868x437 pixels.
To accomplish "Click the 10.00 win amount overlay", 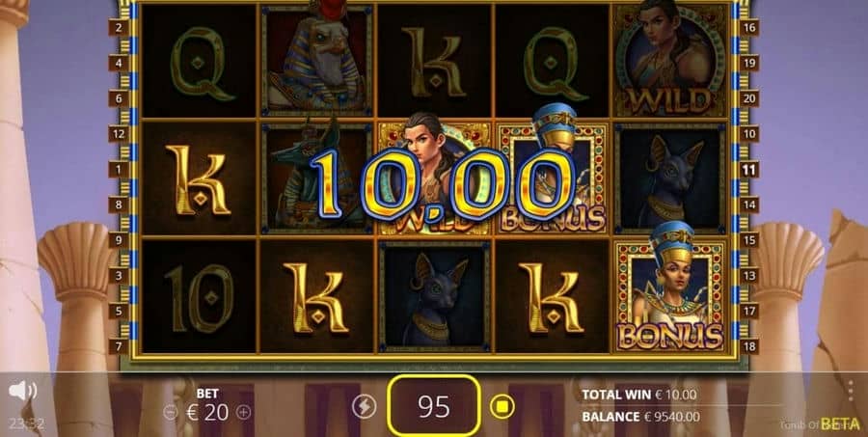I will [443, 184].
